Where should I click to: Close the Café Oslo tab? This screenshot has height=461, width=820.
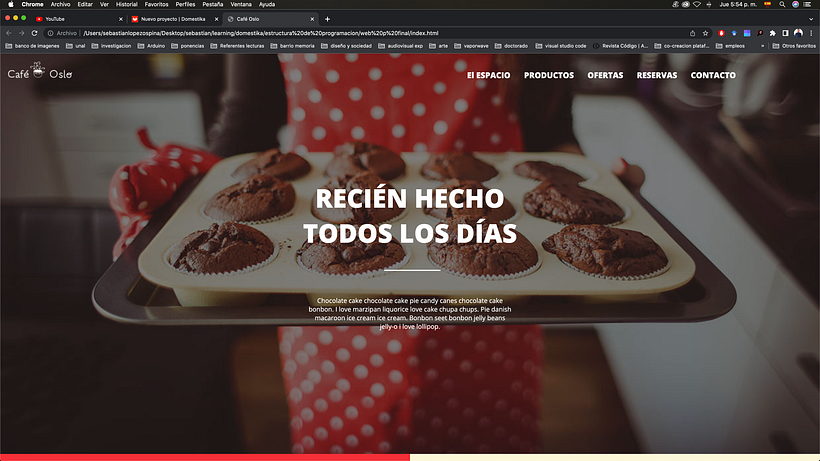[x=312, y=19]
